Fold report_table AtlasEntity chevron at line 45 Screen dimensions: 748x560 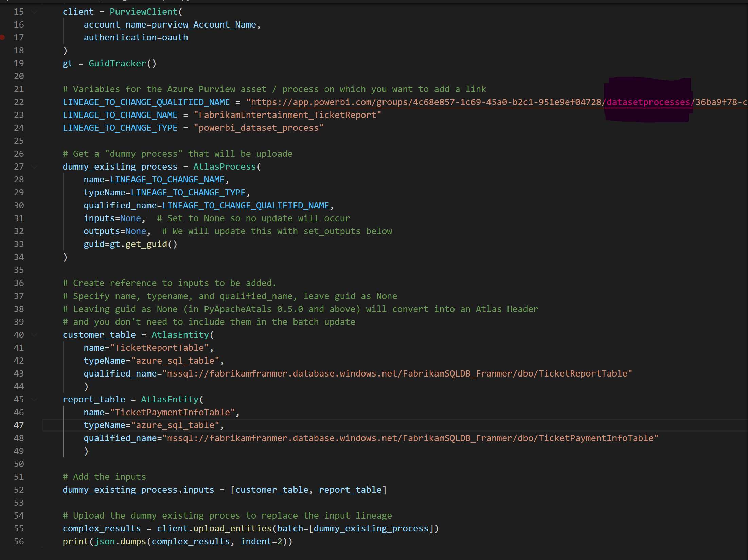pos(34,400)
